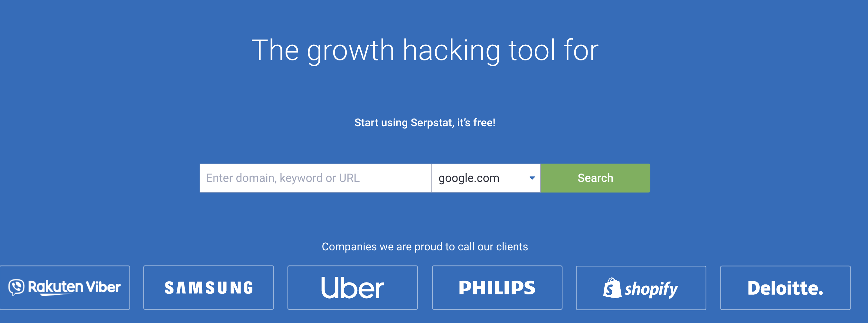Click the dot after Deloitte

tap(820, 294)
